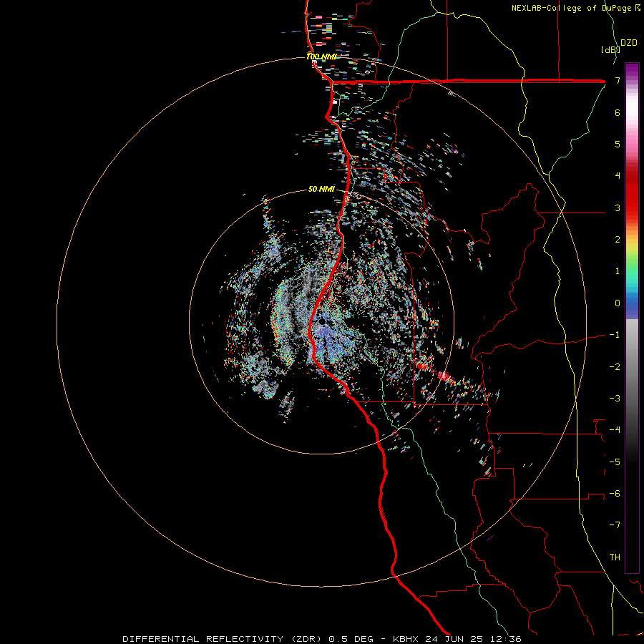Click the -7 value on the scale
The width and height of the screenshot is (644, 644).
click(615, 525)
